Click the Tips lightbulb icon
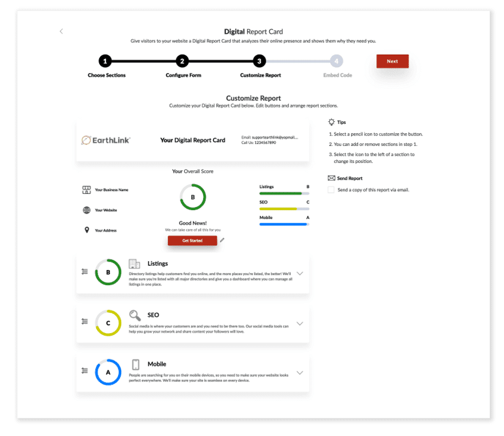 331,122
